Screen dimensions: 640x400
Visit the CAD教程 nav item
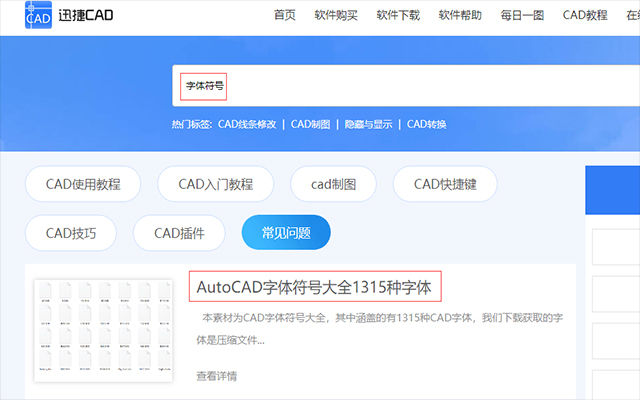585,15
